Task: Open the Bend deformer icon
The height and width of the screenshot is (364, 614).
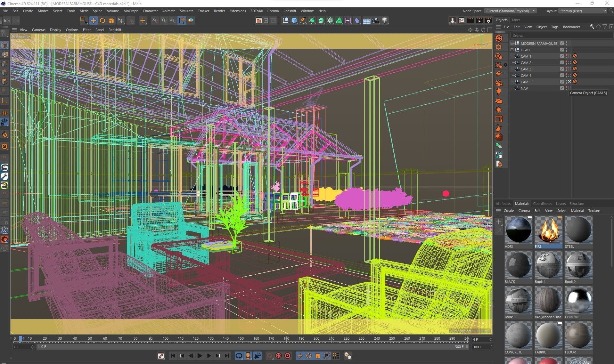Action: pos(357,20)
